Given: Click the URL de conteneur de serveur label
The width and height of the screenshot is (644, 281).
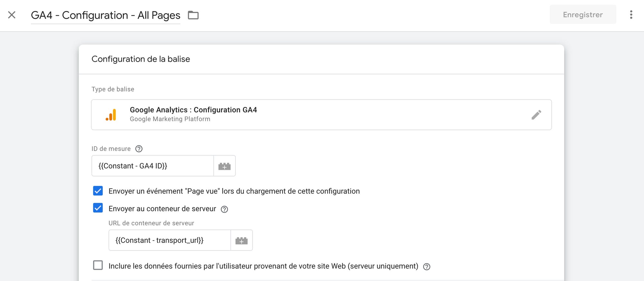Looking at the screenshot, I should 151,223.
